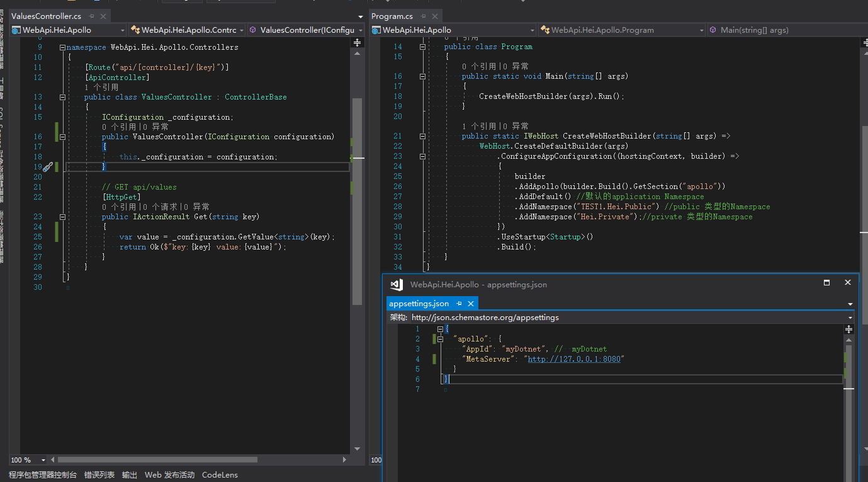Pin the Program.cs tab

[423, 16]
